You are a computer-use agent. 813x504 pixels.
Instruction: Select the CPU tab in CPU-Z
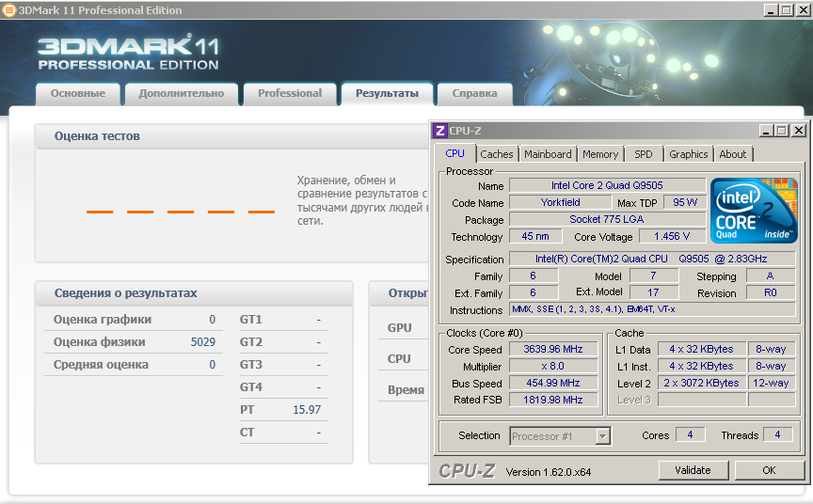click(x=454, y=153)
